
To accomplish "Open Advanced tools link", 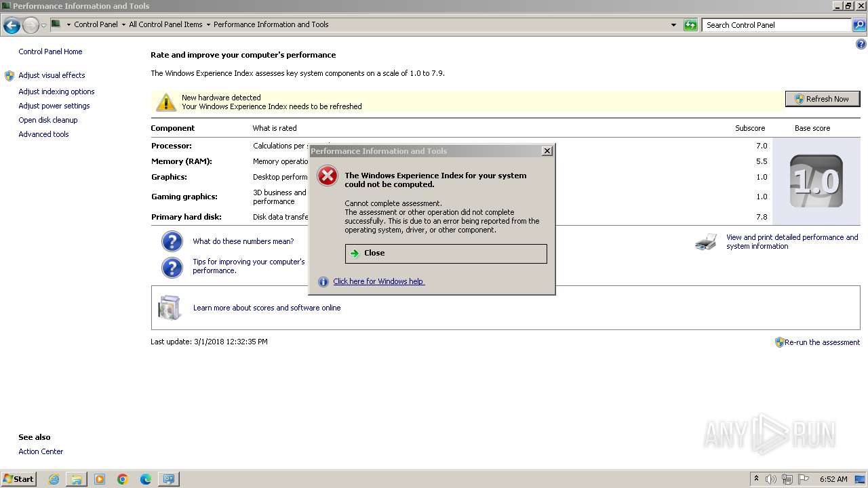I will tap(43, 134).
